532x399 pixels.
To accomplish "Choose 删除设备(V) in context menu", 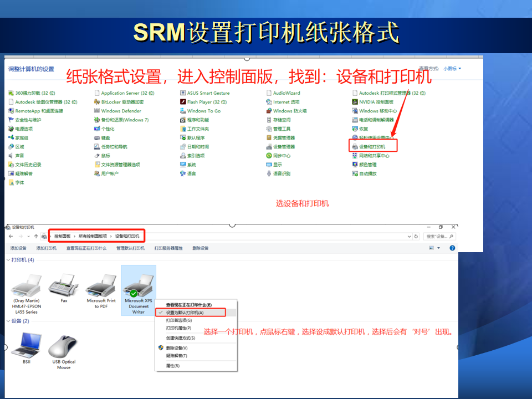I will (177, 348).
